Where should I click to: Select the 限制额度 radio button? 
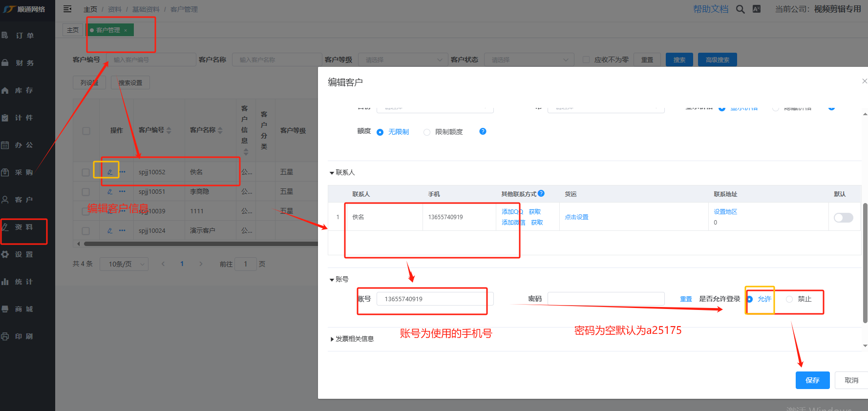tap(427, 132)
